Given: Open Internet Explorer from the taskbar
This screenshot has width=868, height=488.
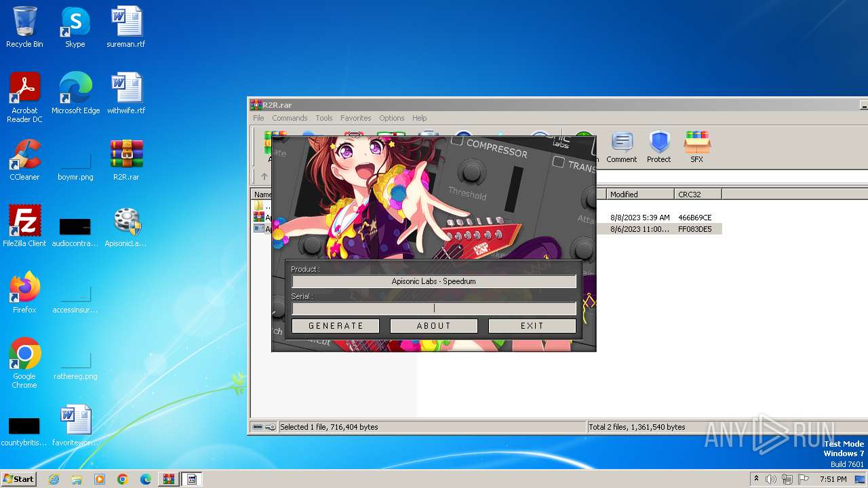Looking at the screenshot, I should click(x=54, y=479).
